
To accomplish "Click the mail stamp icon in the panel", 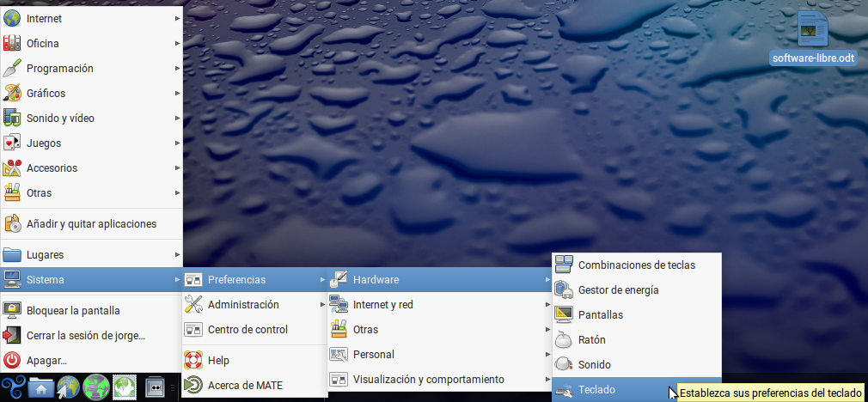I will tap(125, 388).
